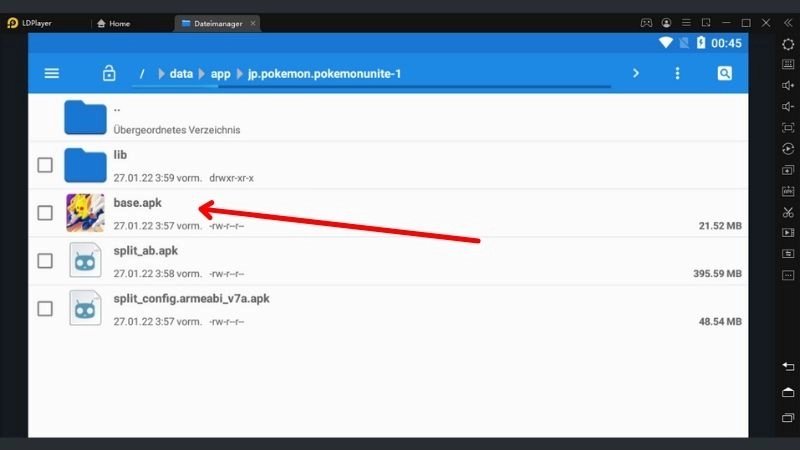Open the lib folder icon

[85, 165]
